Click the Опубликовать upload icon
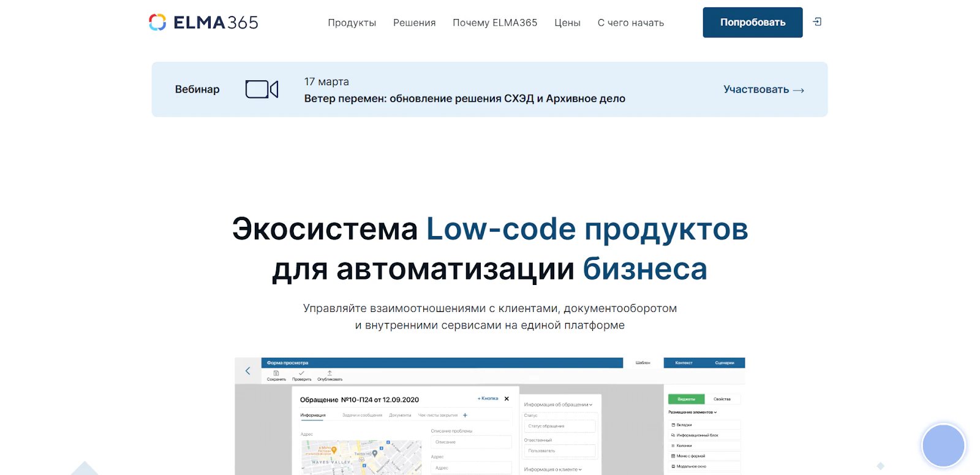980x475 pixels. pos(330,373)
